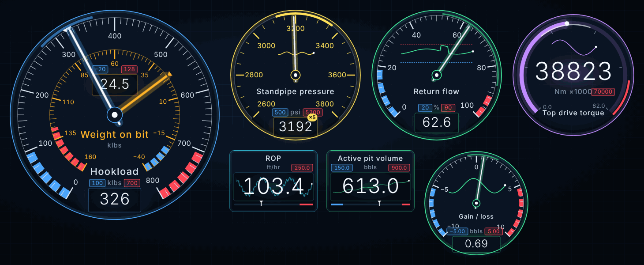Click the 800 mark on the Hookload scale
The image size is (644, 265).
(153, 180)
